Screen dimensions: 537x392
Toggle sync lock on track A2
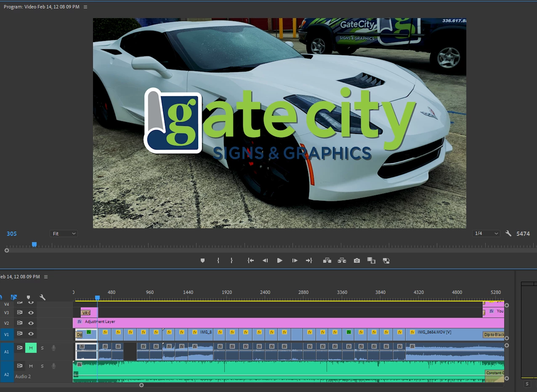click(19, 366)
